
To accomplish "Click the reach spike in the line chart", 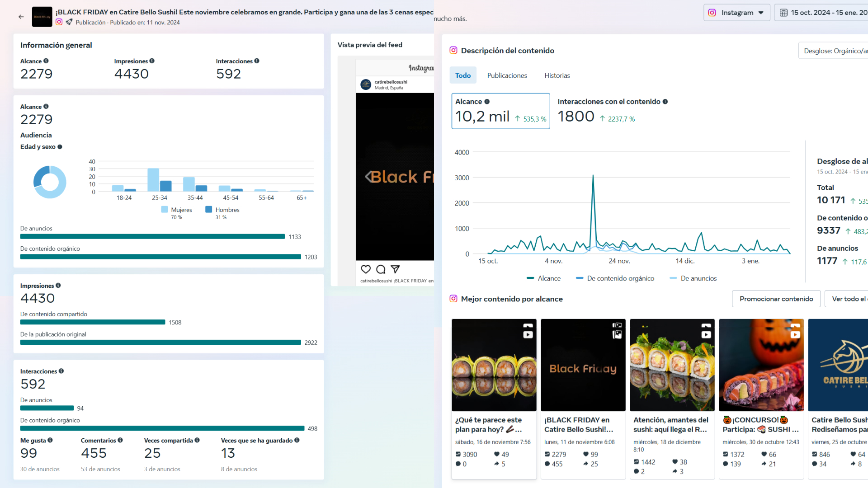I will tap(593, 176).
